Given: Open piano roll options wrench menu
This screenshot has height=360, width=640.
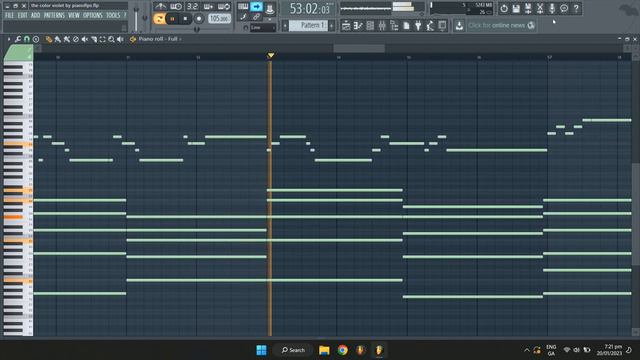Looking at the screenshot, I should (18, 39).
